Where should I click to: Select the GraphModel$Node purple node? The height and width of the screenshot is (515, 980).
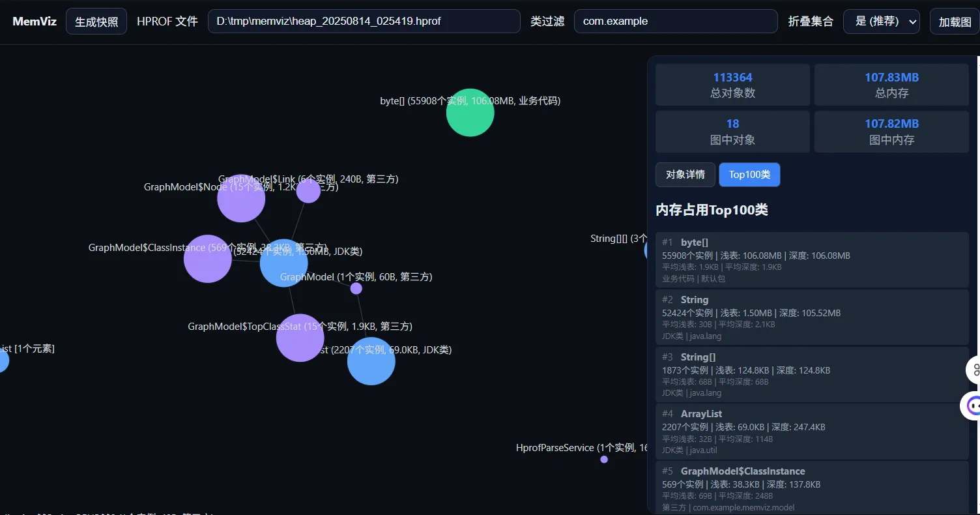[241, 198]
